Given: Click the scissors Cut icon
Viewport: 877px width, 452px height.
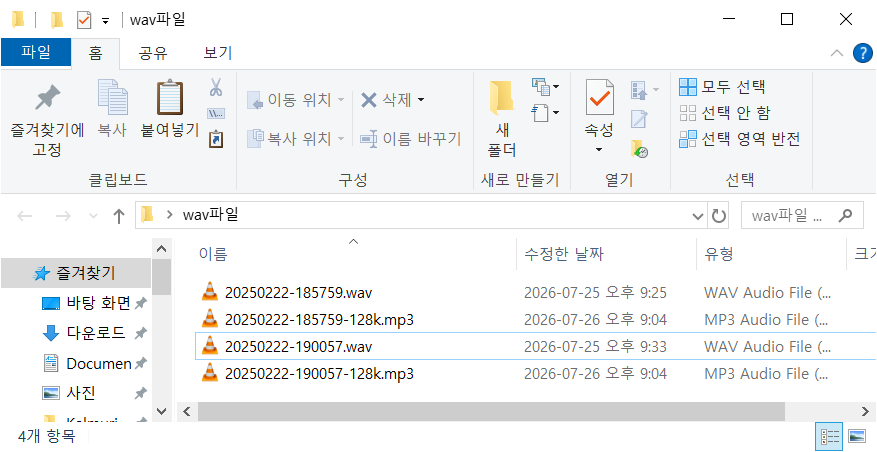Looking at the screenshot, I should tap(216, 87).
